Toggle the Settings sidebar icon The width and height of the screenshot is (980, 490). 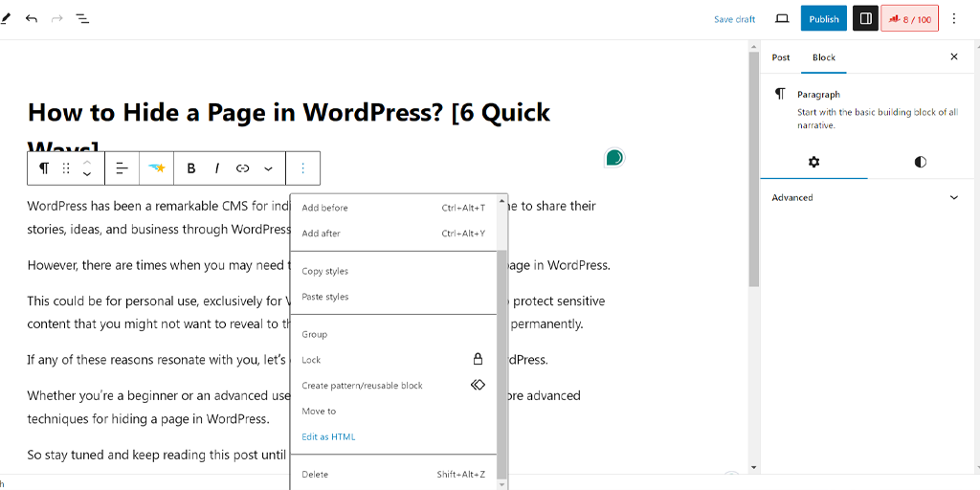[x=865, y=19]
